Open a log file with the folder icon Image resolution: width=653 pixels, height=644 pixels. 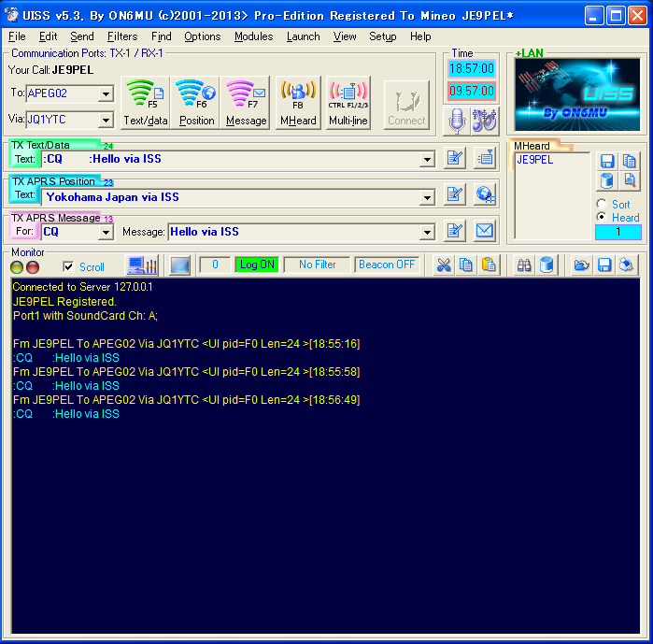[x=581, y=265]
